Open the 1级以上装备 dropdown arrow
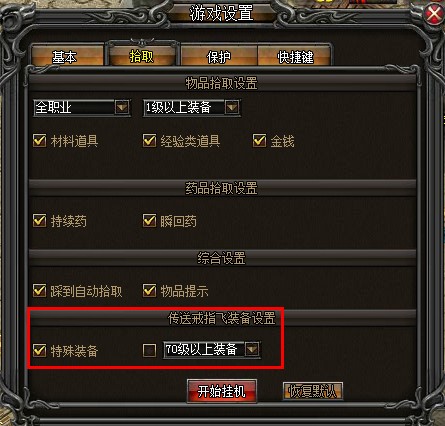Screen dimensions: 445x426 [232, 107]
